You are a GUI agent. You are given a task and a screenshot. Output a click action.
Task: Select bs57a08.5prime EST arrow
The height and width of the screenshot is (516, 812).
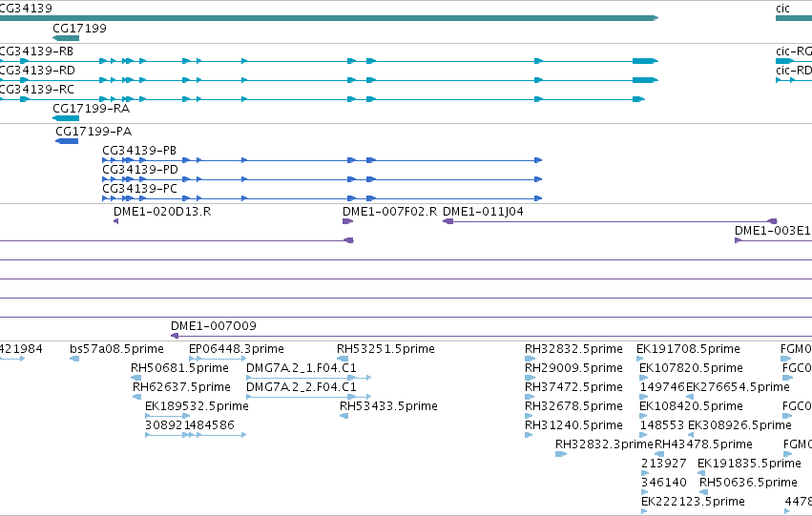[x=74, y=359]
